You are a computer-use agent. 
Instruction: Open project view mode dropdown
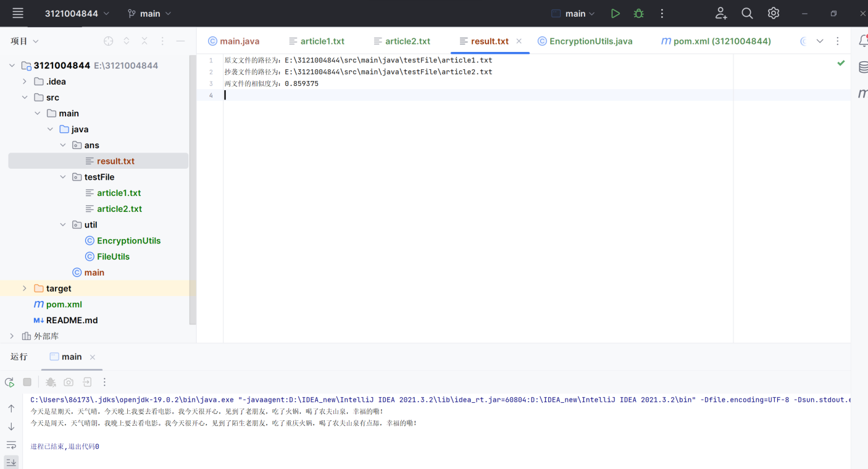click(25, 41)
